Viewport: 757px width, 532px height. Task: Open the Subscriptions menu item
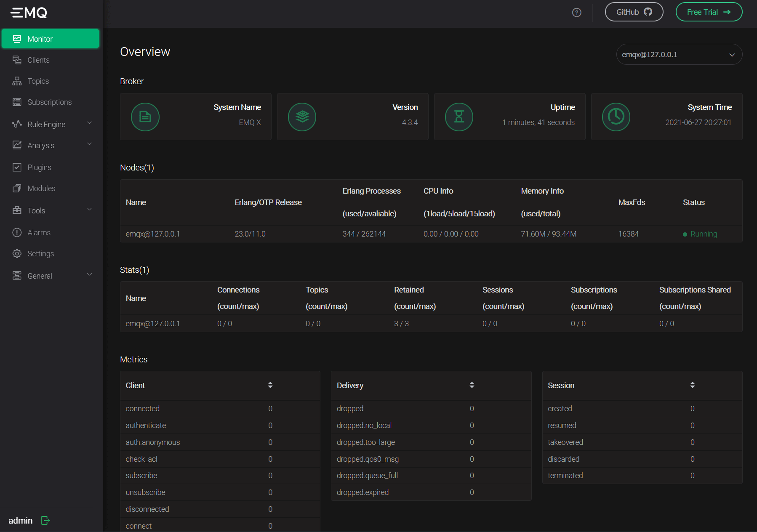click(51, 102)
